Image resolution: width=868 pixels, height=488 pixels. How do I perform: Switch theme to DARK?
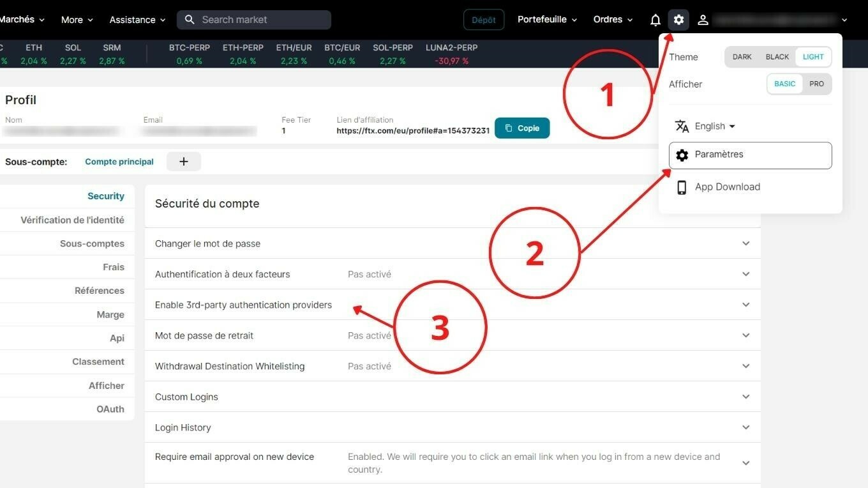coord(742,57)
